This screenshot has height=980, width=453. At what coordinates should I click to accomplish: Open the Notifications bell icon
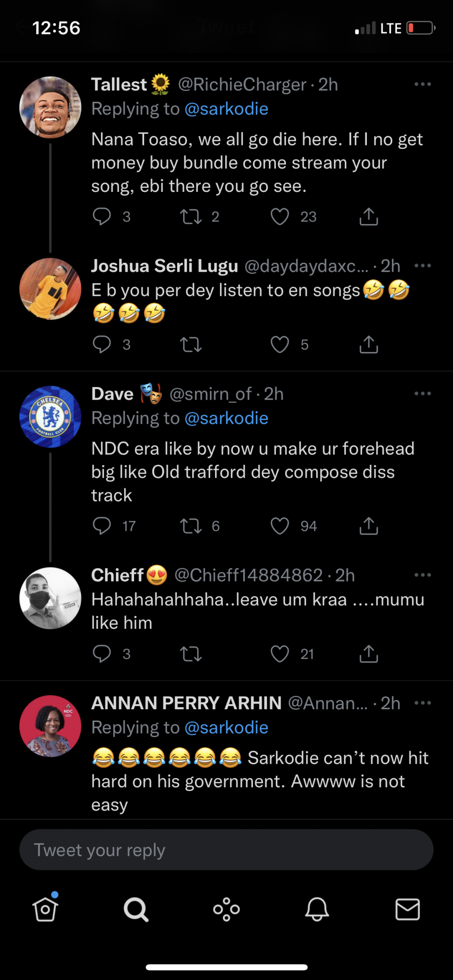click(317, 909)
